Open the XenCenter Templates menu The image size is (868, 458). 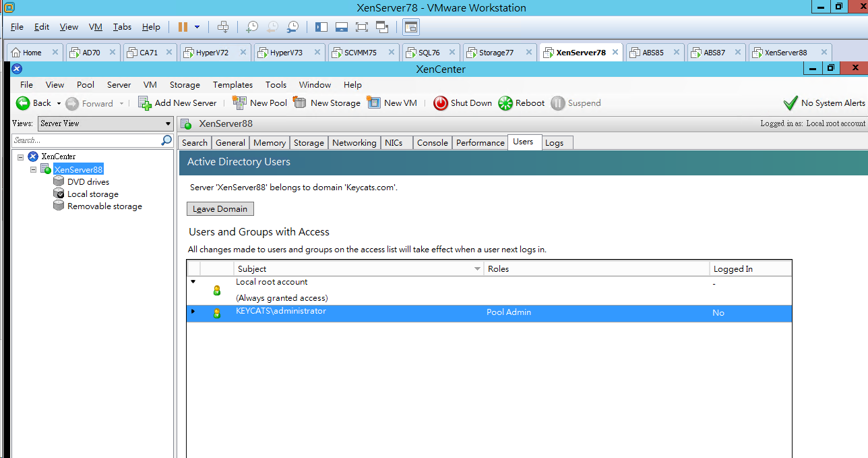232,85
